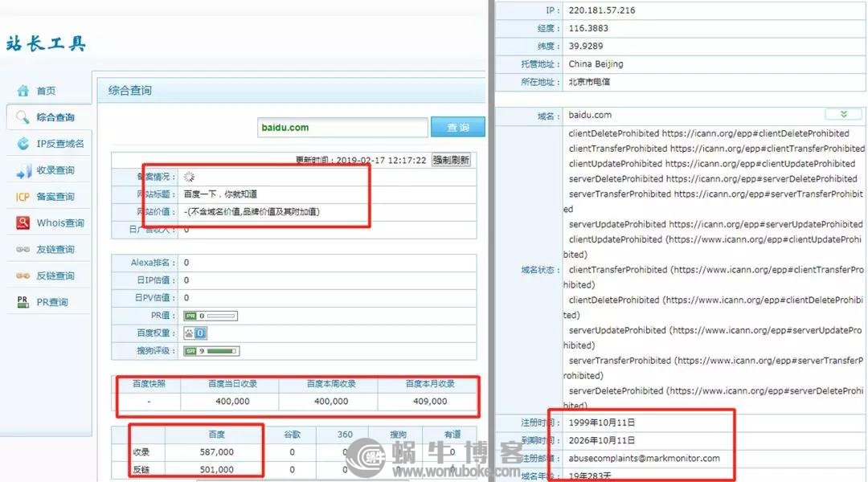This screenshot has width=868, height=482.
Task: Click the 日PV估值 row label
Action: [x=155, y=298]
